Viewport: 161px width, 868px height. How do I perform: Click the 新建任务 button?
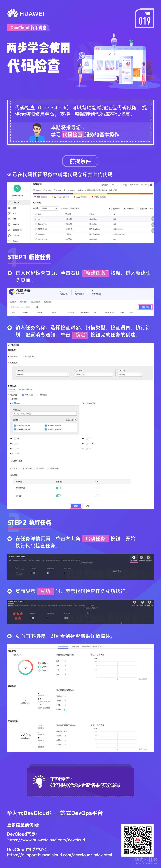(x=145, y=307)
